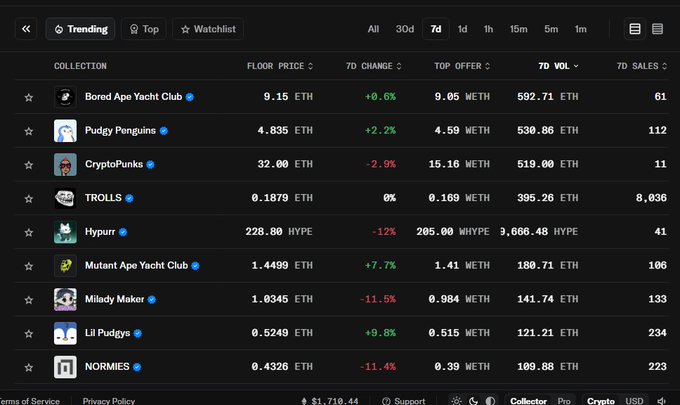Sort by 7D Vol column
680x405 pixels.
558,66
